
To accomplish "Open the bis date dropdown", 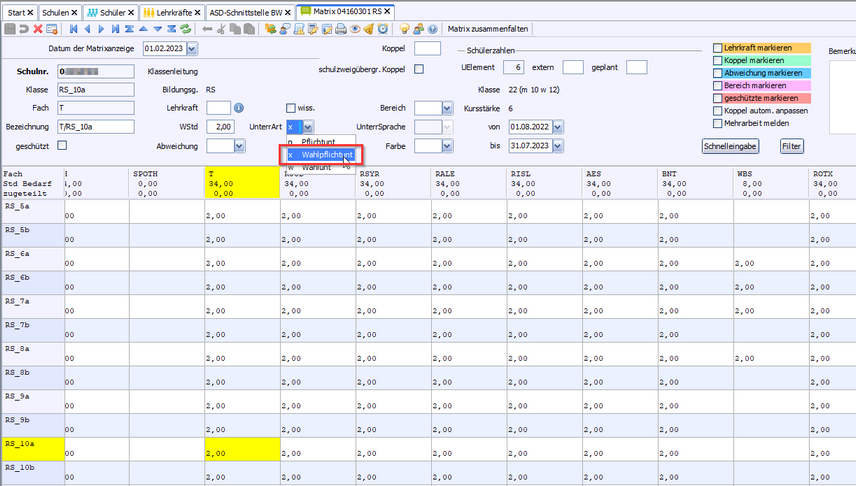I will [558, 146].
